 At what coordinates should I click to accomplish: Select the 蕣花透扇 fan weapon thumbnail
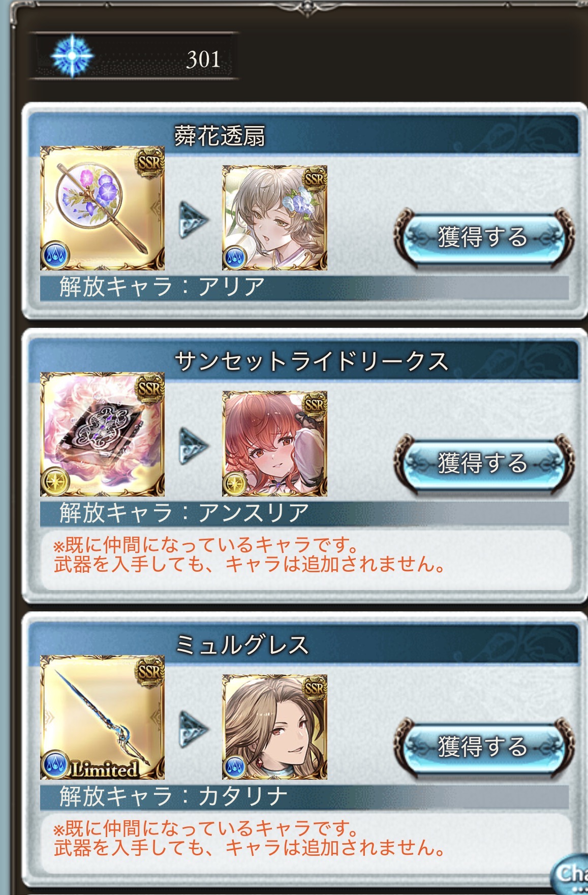tap(102, 208)
